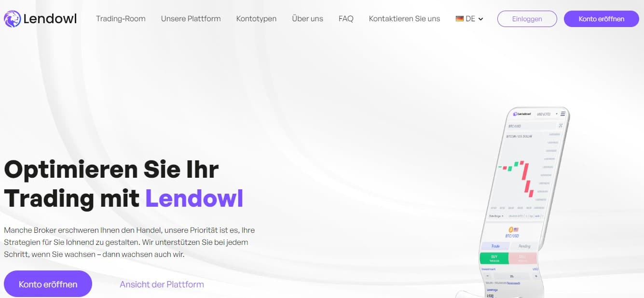Viewport: 644px width, 298px height.
Task: Open the hamburger menu in the platform preview
Action: pyautogui.click(x=562, y=114)
